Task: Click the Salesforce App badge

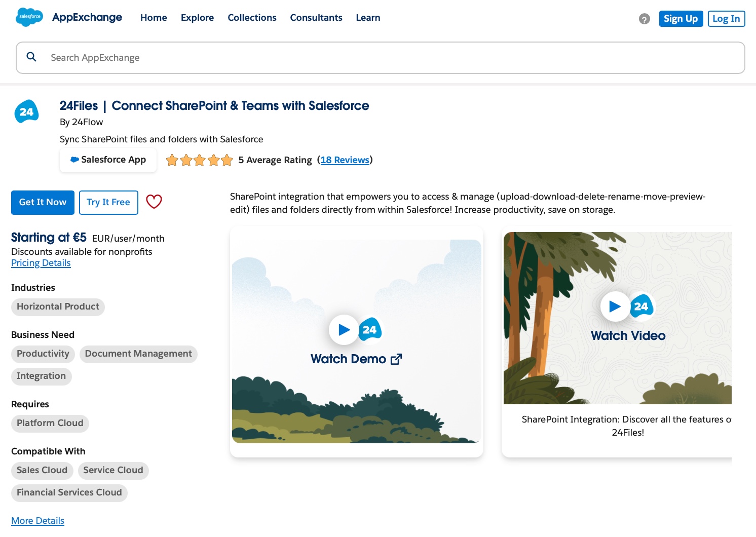Action: click(108, 160)
